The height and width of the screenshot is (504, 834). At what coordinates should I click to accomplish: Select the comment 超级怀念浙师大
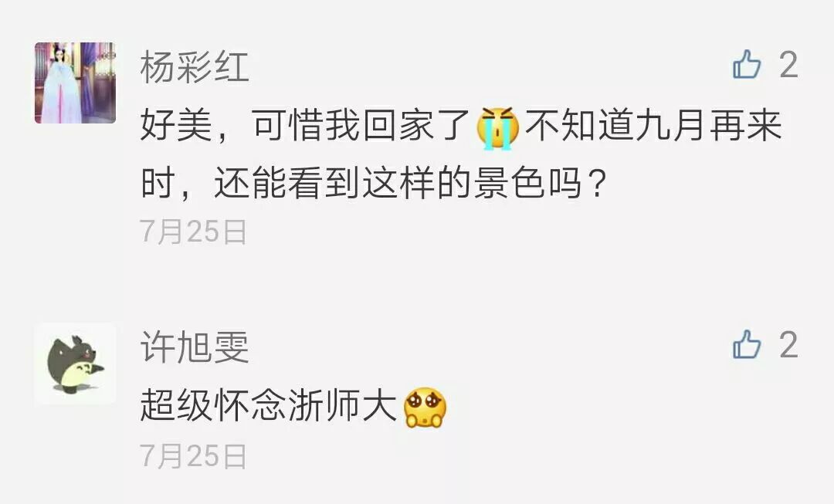[x=270, y=406]
